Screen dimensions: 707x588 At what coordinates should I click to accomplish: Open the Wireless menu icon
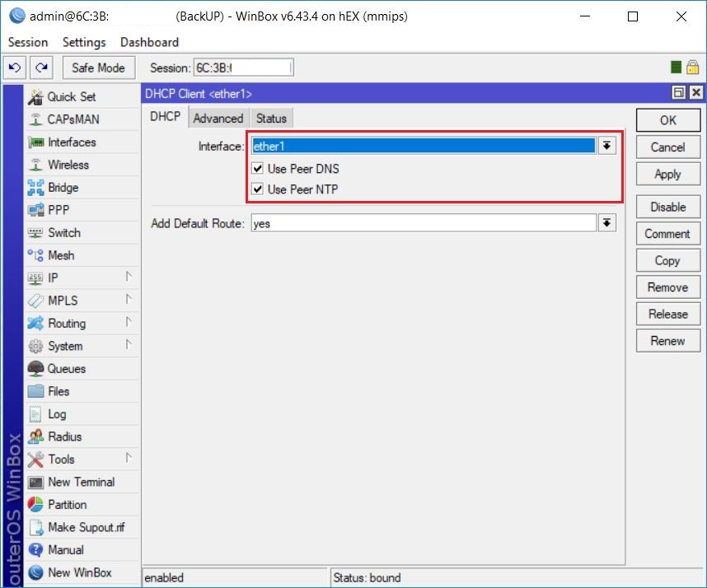[x=35, y=165]
